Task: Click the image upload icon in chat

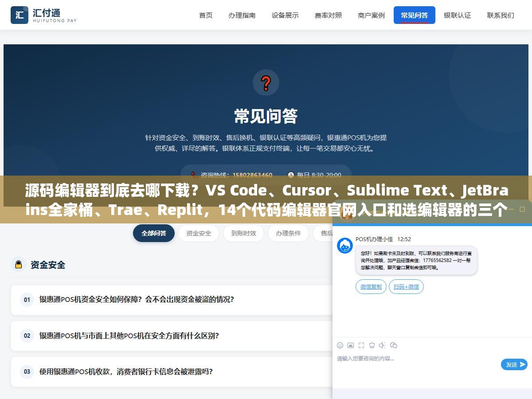Action: point(351,345)
